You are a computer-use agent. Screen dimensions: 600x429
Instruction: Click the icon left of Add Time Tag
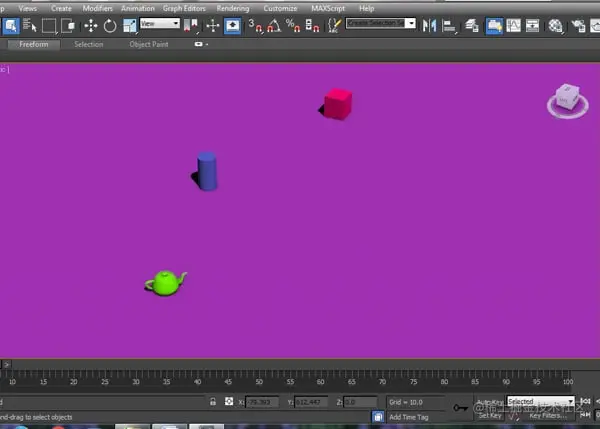pyautogui.click(x=378, y=417)
